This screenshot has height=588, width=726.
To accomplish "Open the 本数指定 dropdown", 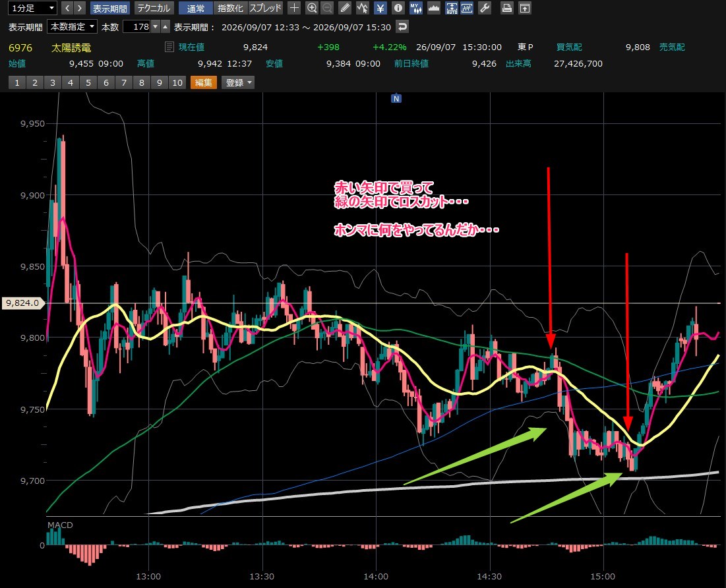I will (x=73, y=27).
